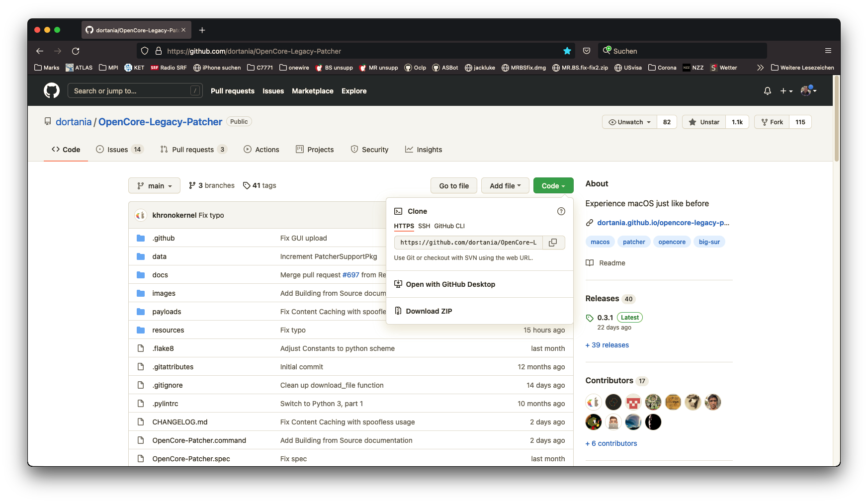Close the OpenCore-Legacy-Patcher browser tab
Viewport: 868px width, 503px height.
pos(183,30)
